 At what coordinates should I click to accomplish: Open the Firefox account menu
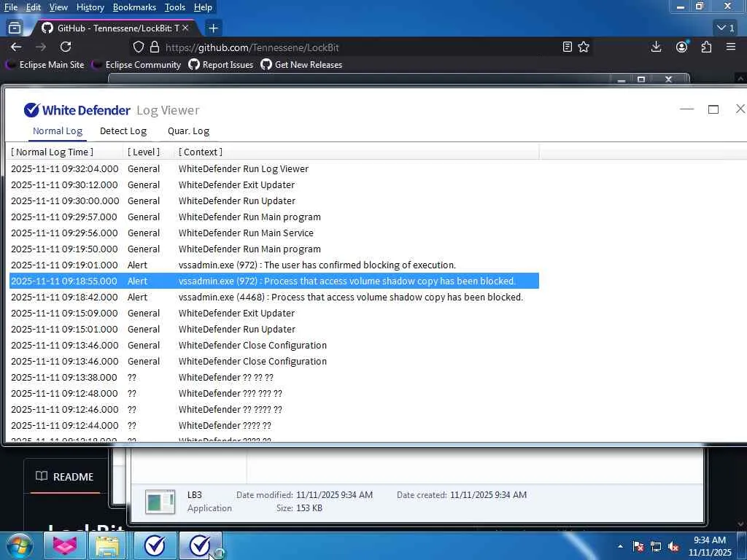682,47
